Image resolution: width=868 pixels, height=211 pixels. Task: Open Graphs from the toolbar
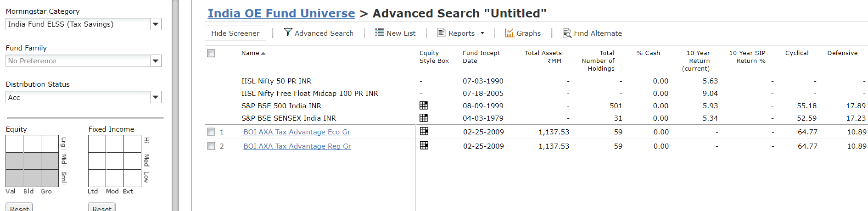point(523,33)
